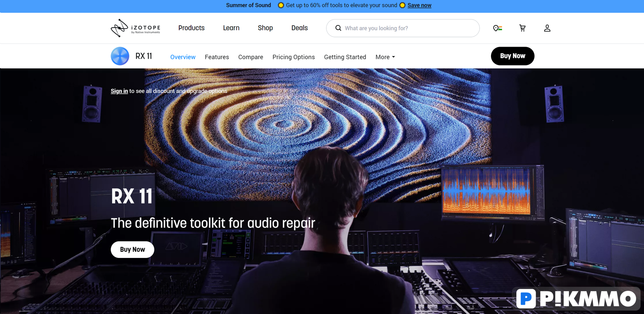Click the RX 11 product name in subnav
This screenshot has width=644, height=314.
(144, 56)
